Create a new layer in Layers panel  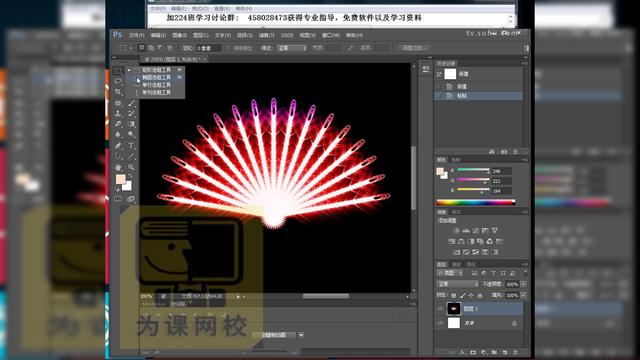505,352
